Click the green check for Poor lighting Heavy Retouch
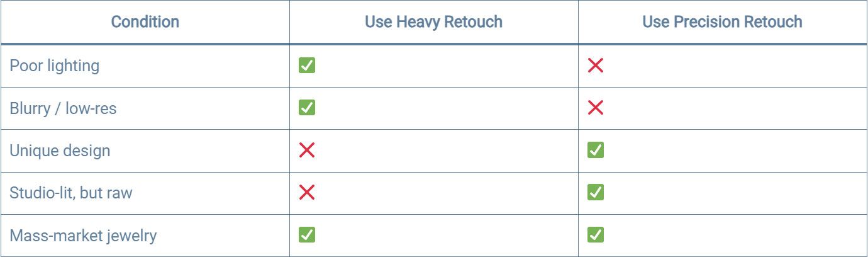The height and width of the screenshot is (257, 868). pos(307,66)
